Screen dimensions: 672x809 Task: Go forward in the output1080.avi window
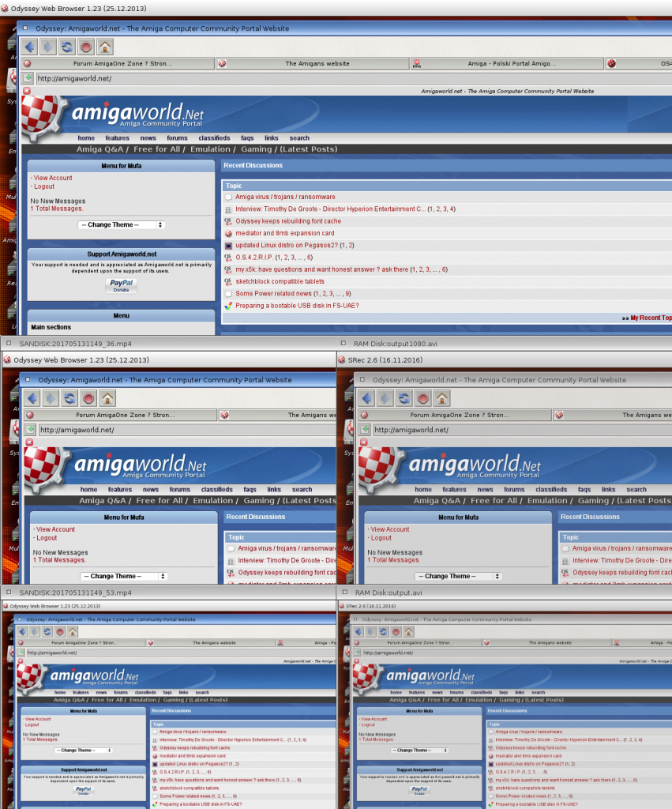385,398
